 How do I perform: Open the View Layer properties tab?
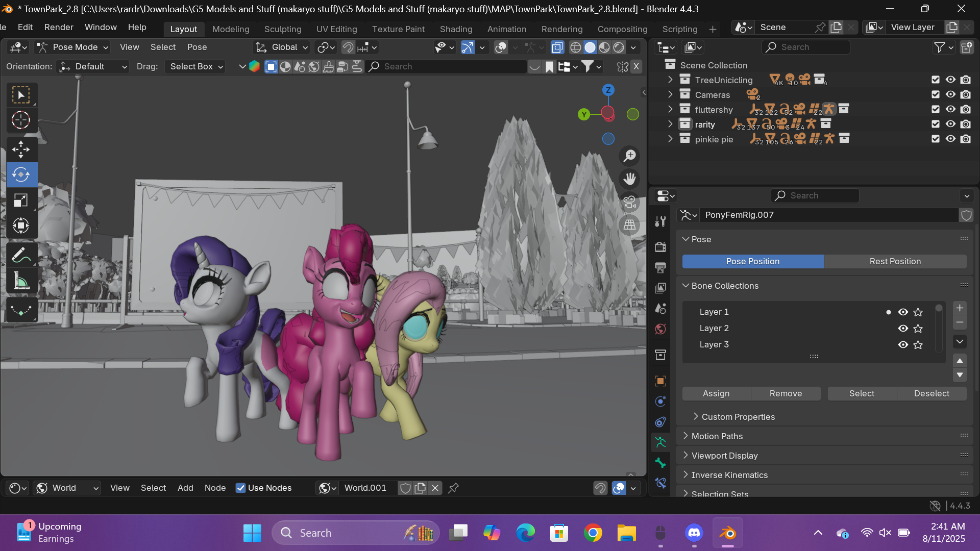[660, 288]
